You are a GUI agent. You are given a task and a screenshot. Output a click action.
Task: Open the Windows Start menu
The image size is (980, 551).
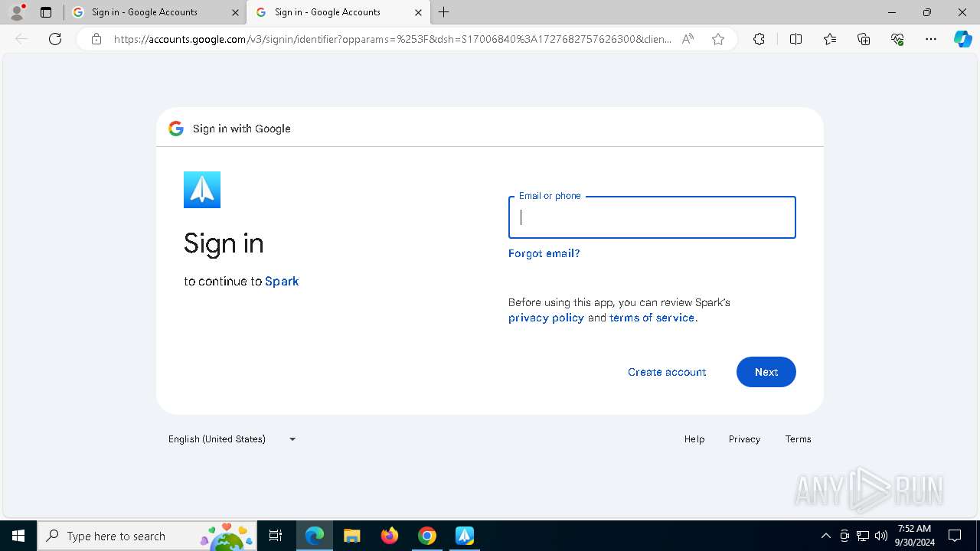[18, 536]
